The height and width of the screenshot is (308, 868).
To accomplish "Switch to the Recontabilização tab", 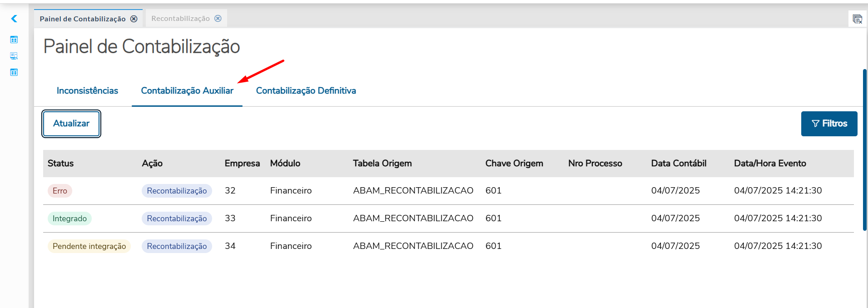I will pos(180,19).
